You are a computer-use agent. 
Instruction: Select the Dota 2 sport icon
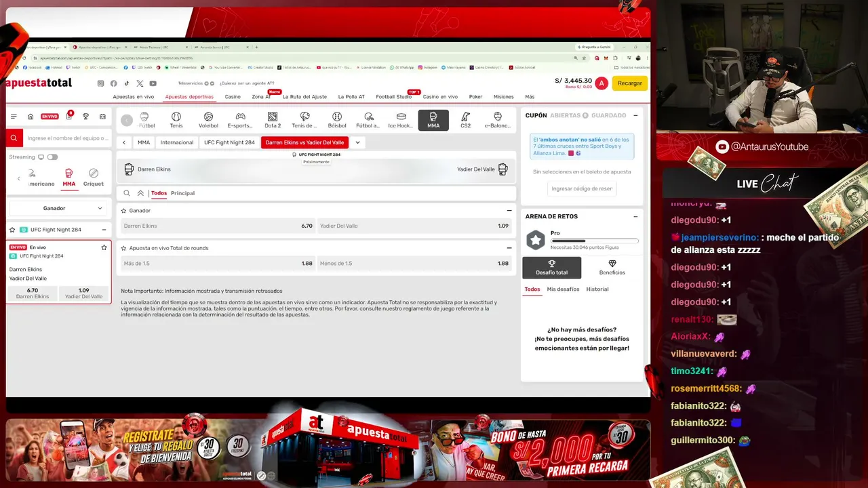[273, 120]
